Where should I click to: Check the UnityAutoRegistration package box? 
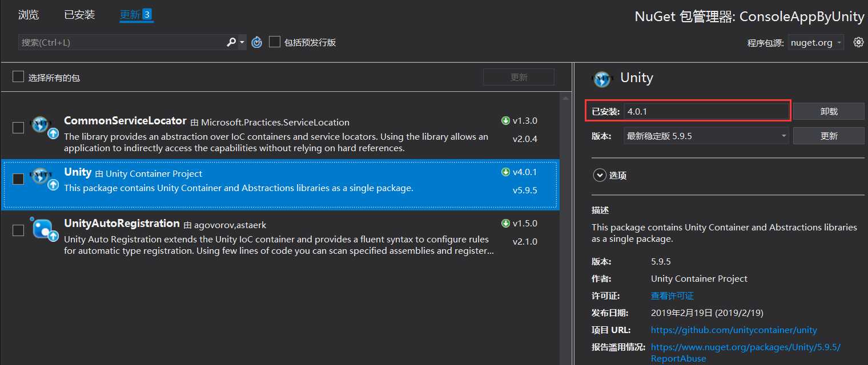tap(18, 230)
